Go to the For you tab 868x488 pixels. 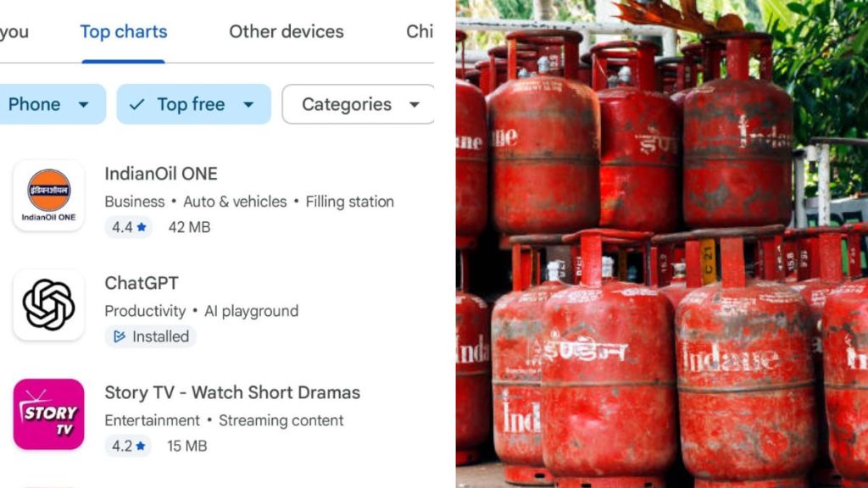pos(14,31)
